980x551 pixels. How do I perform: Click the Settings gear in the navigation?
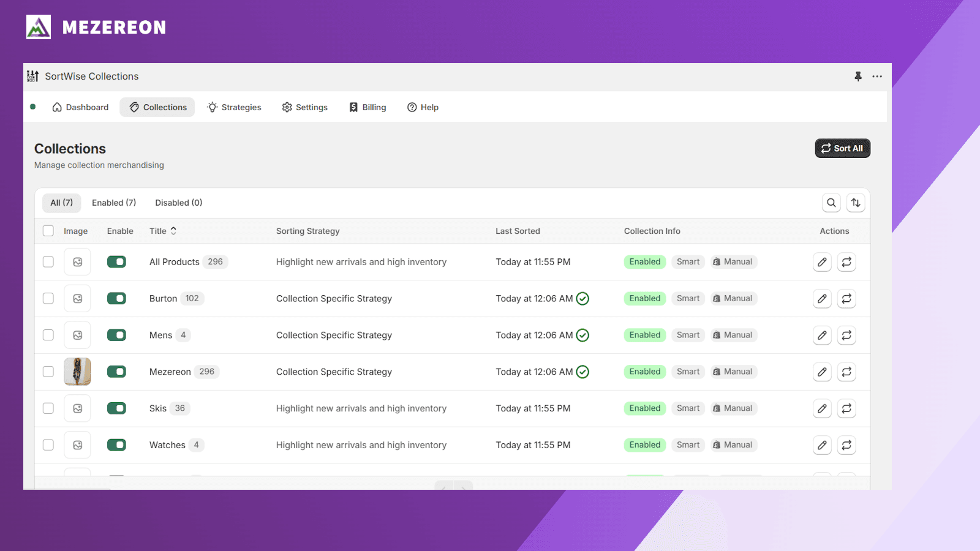[304, 107]
